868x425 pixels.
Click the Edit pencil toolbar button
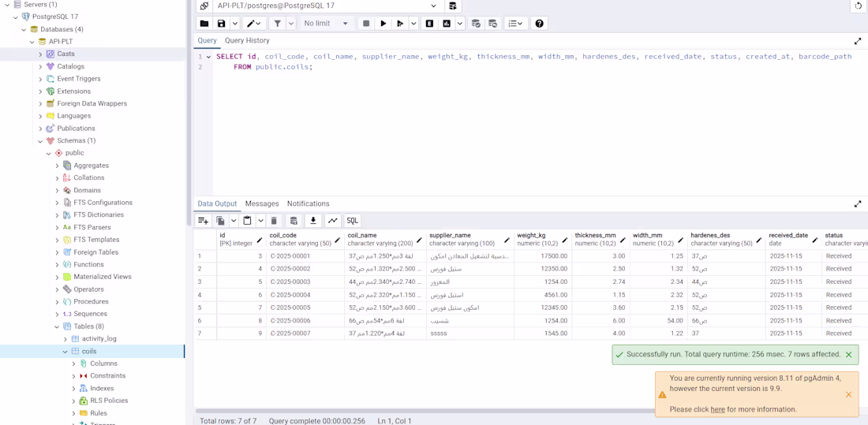(254, 23)
